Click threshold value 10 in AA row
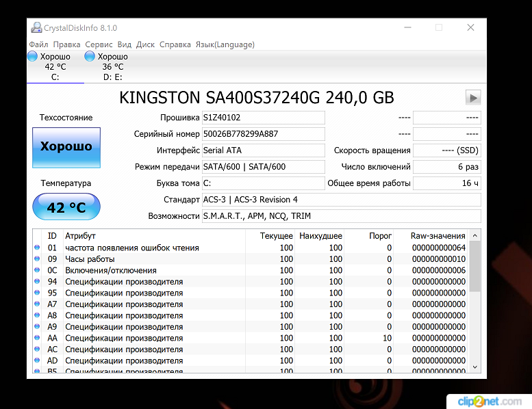Screen dimensions: 532x409 click(387, 338)
